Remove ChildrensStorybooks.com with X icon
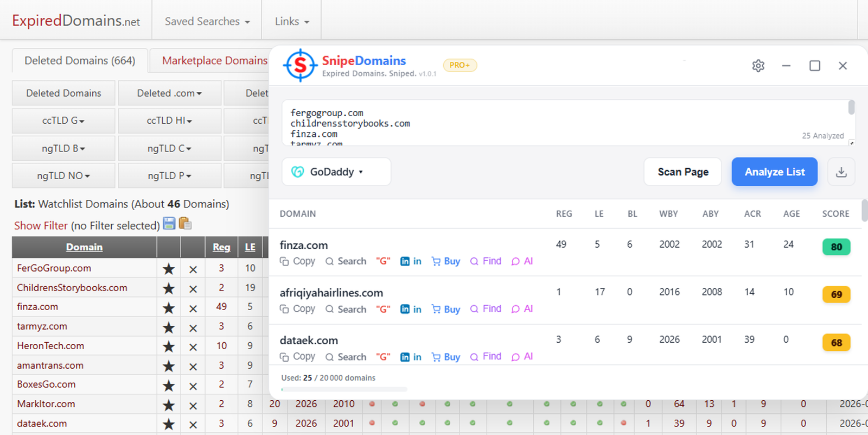Image resolution: width=868 pixels, height=435 pixels. pos(193,289)
